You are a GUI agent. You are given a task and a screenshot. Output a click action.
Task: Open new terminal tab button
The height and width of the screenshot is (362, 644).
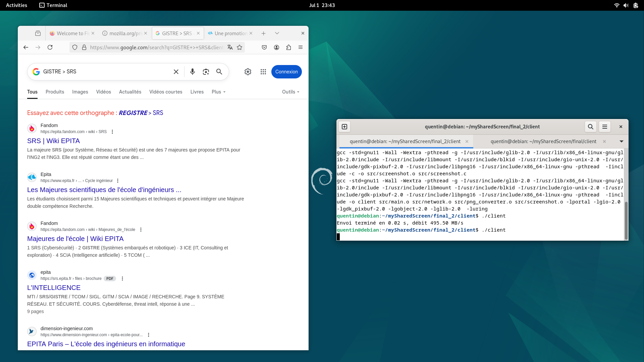click(344, 127)
